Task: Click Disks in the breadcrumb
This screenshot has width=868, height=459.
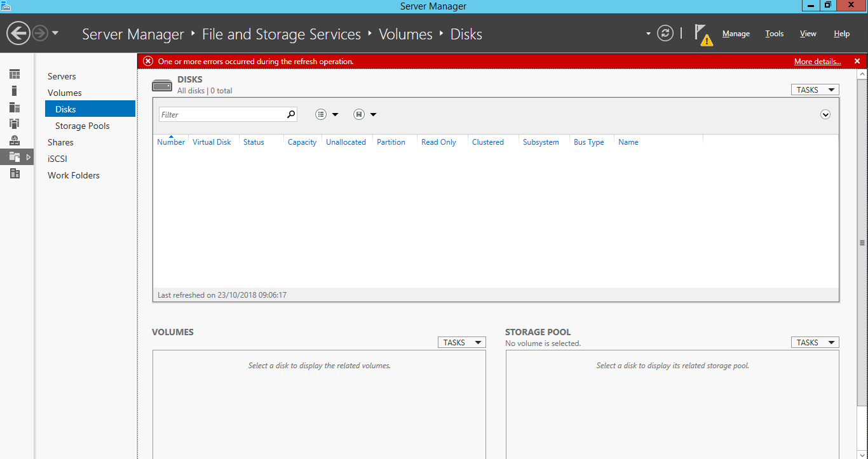Action: 466,34
